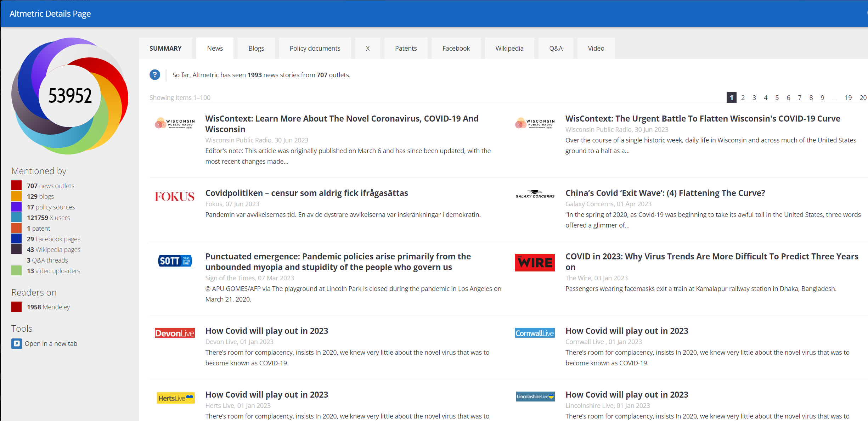Click the blue question mark help icon

(155, 75)
